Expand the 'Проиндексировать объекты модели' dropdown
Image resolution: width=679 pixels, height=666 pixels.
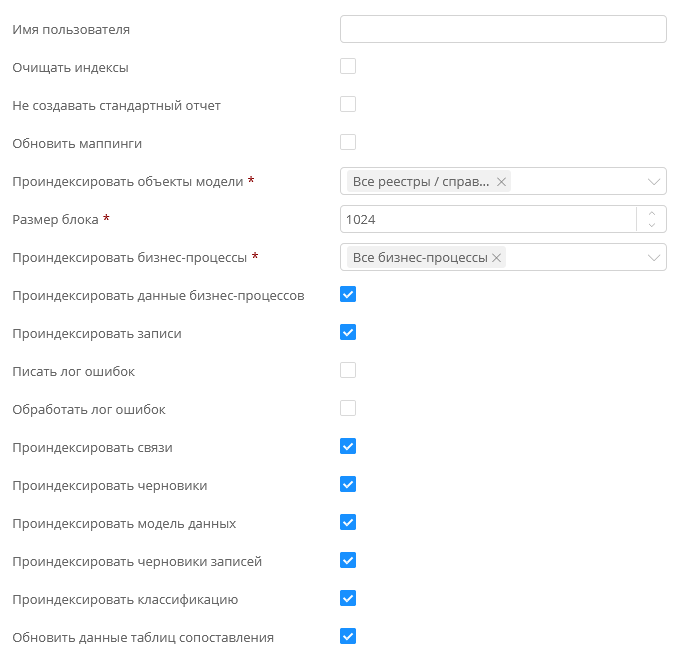pos(655,182)
